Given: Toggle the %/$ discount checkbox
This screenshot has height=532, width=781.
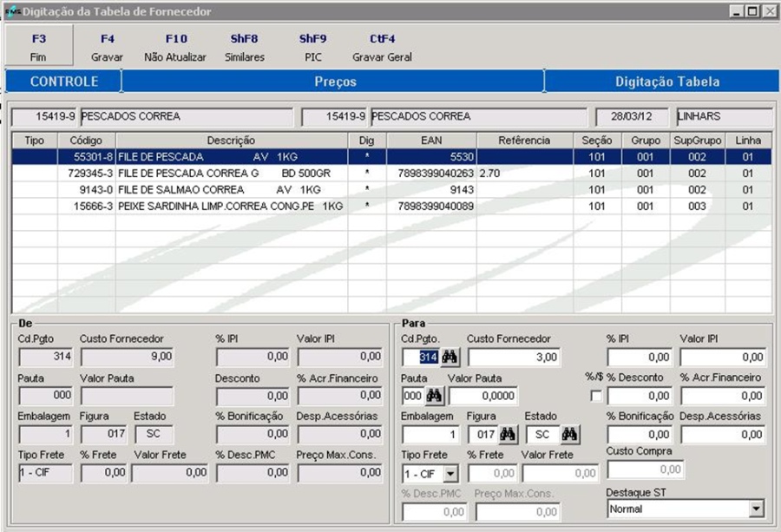Looking at the screenshot, I should pyautogui.click(x=594, y=396).
